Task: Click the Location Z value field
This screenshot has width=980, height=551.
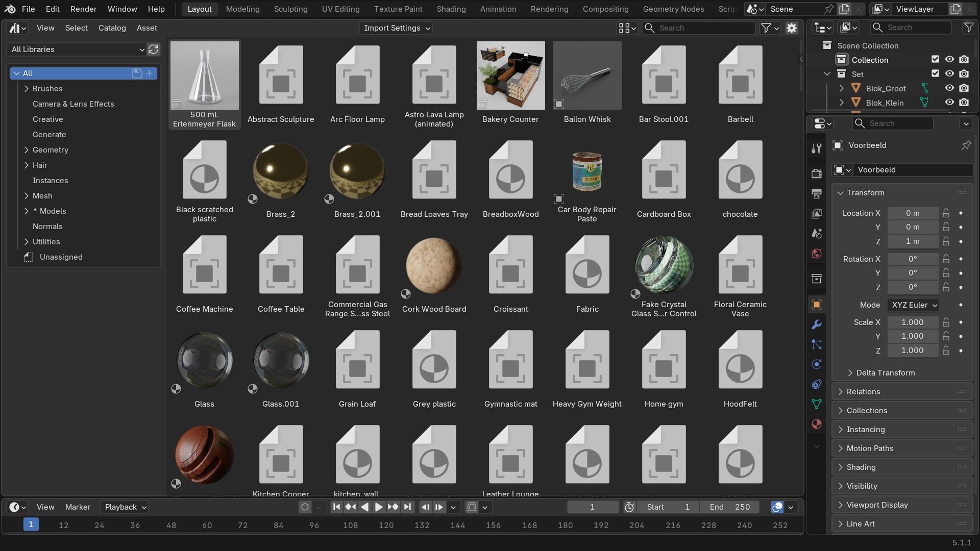Action: pos(913,241)
